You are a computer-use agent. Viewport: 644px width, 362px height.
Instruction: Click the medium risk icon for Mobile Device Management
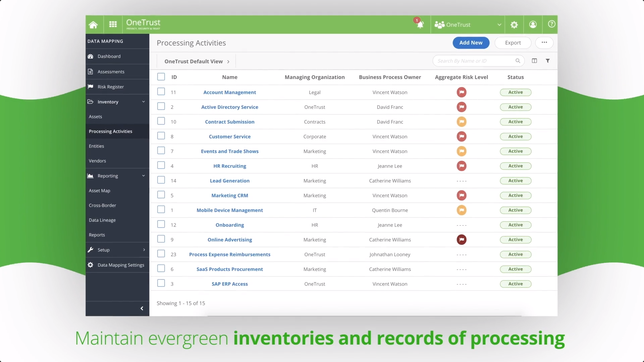tap(461, 210)
